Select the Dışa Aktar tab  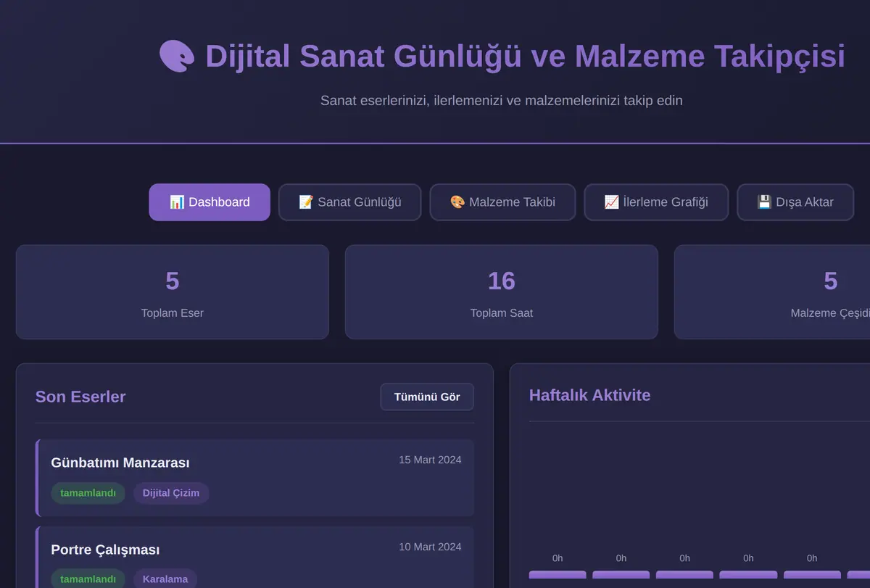(795, 202)
